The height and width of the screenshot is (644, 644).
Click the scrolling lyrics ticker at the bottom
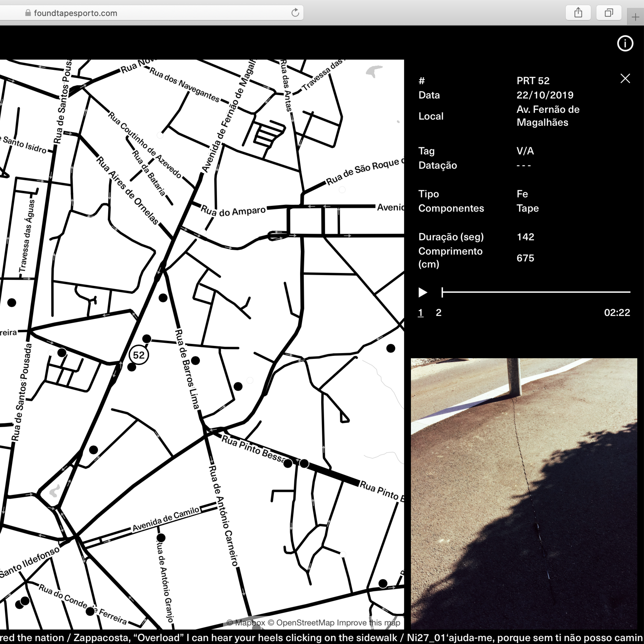(x=322, y=637)
